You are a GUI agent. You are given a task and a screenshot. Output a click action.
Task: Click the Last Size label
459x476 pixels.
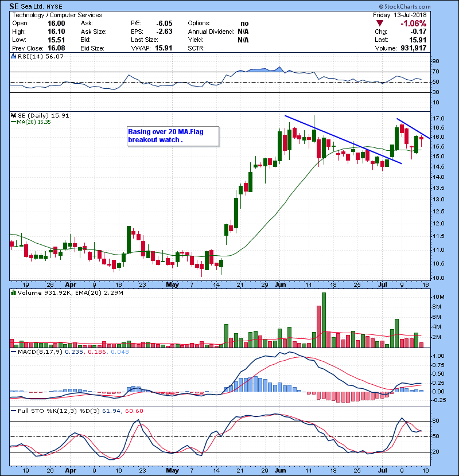(144, 40)
